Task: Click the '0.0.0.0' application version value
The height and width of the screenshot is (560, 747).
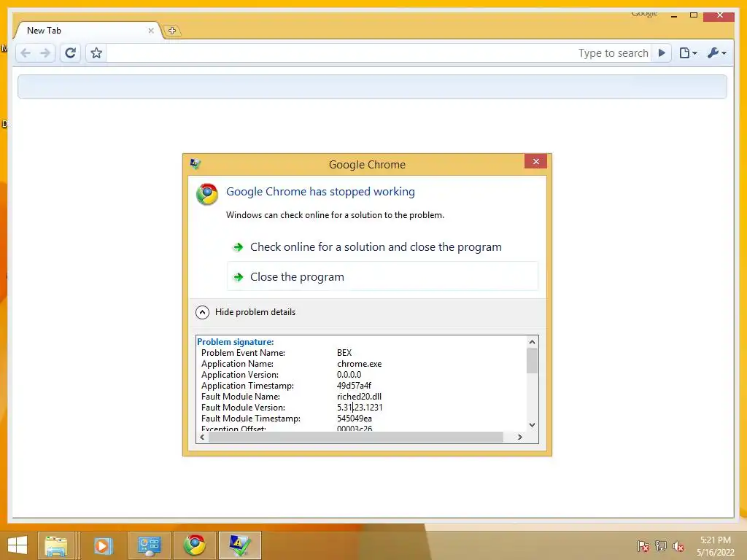Action: [x=349, y=375]
